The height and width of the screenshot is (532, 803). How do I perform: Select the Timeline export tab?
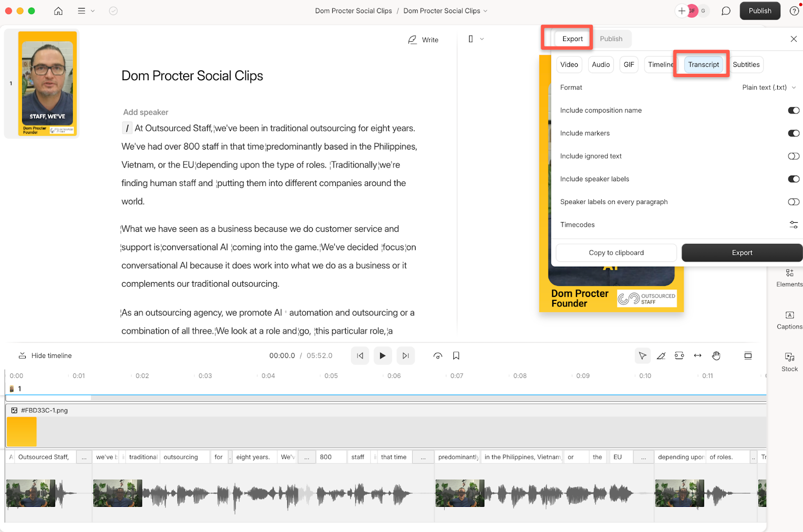660,64
